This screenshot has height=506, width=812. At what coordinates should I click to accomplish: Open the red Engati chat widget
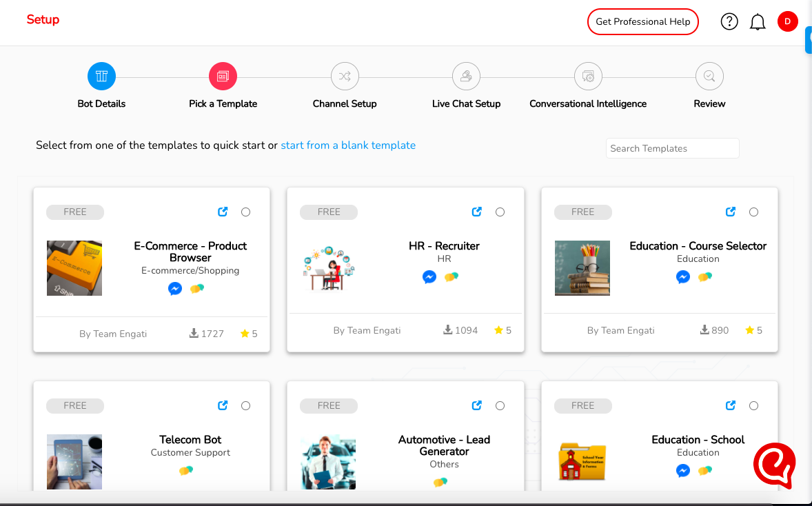point(775,466)
